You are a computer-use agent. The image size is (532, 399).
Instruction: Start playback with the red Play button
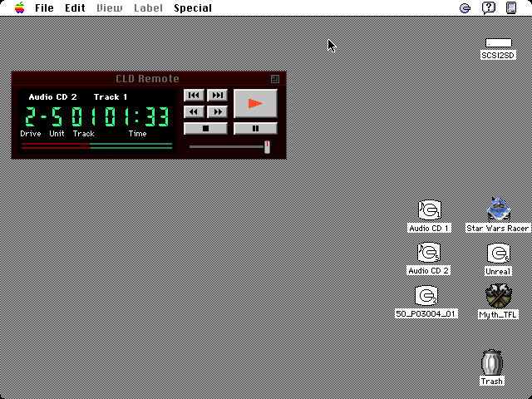point(255,103)
